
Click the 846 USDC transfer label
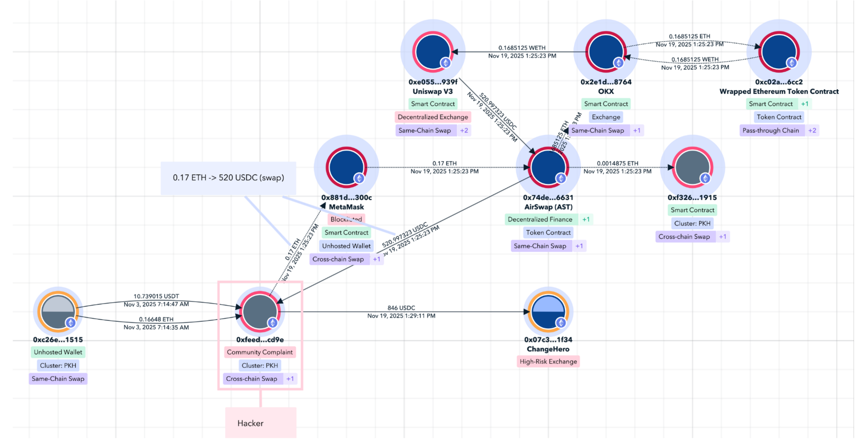click(401, 308)
